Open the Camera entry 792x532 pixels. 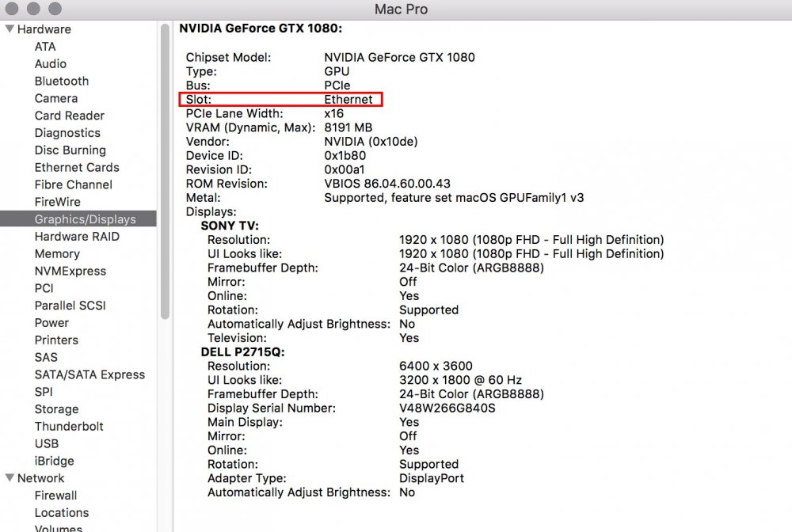tap(56, 98)
